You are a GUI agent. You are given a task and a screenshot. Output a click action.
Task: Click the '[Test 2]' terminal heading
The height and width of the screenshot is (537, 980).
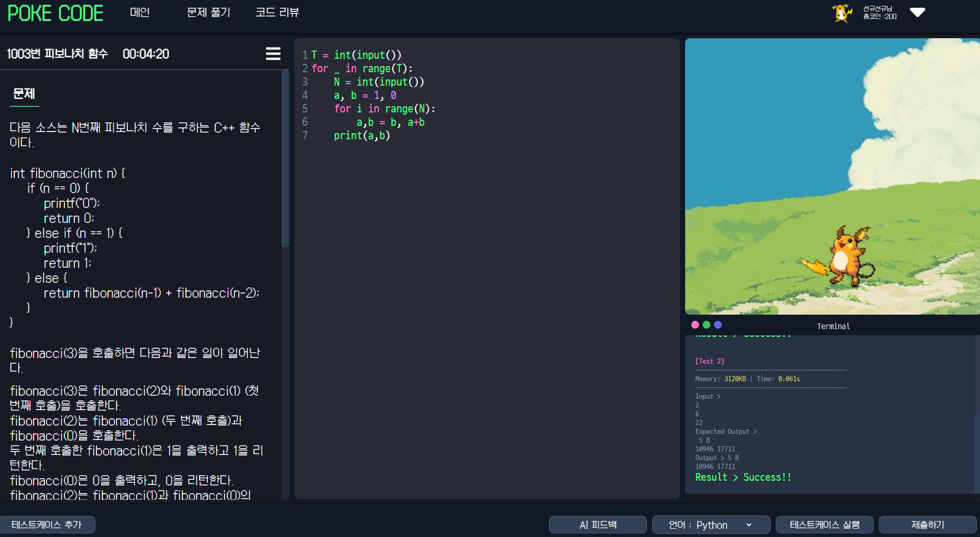tap(710, 361)
